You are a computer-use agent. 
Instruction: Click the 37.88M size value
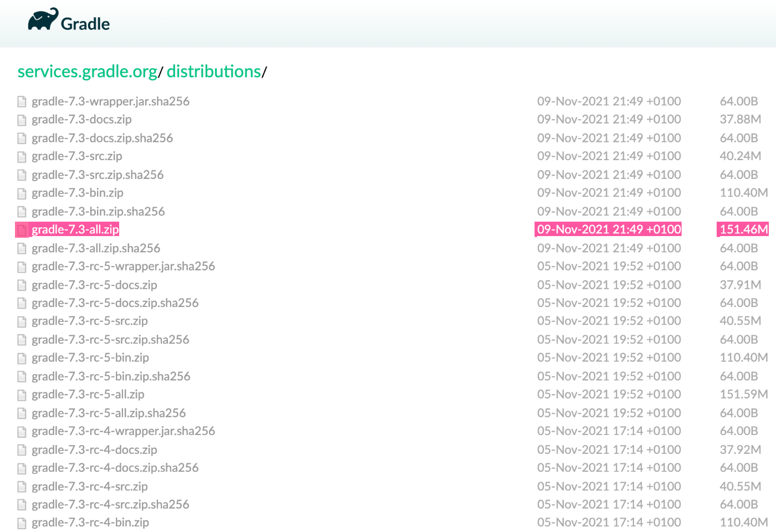click(x=741, y=120)
